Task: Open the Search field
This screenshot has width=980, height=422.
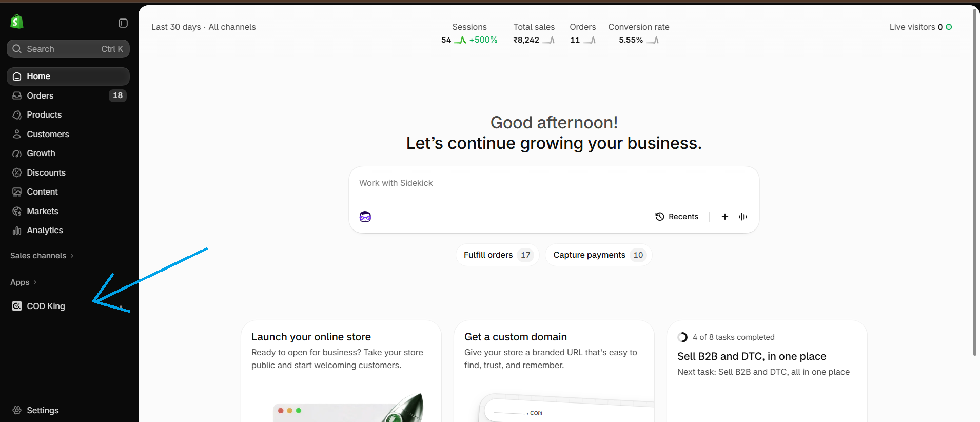Action: click(68, 49)
